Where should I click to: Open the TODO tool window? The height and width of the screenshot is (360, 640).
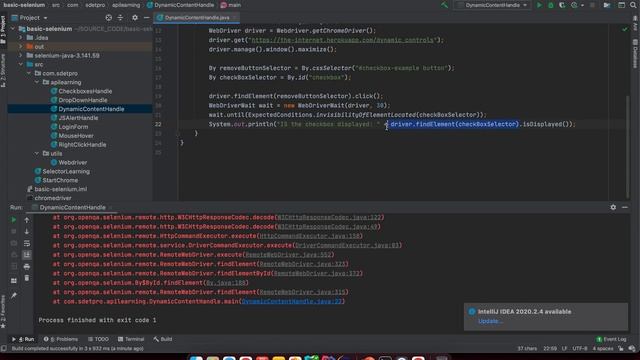98,339
